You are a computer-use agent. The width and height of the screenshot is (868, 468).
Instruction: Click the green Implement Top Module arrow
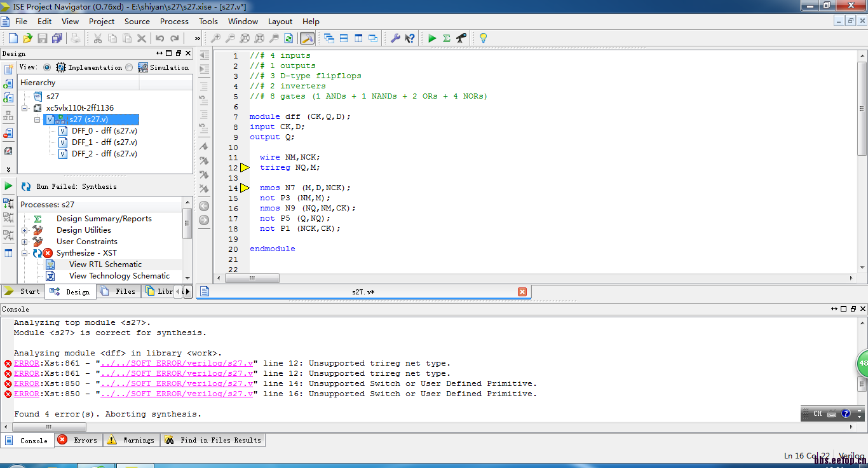(x=432, y=38)
